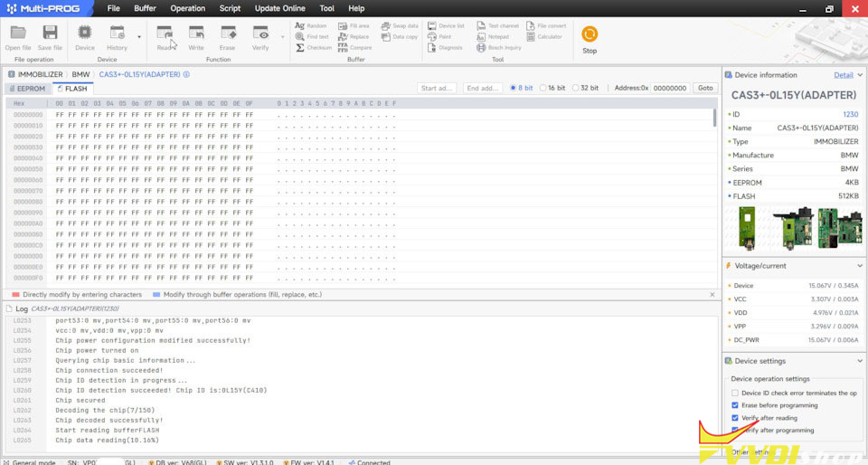Viewport: 868px width, 465px height.
Task: Click the Open file icon
Action: [x=18, y=38]
